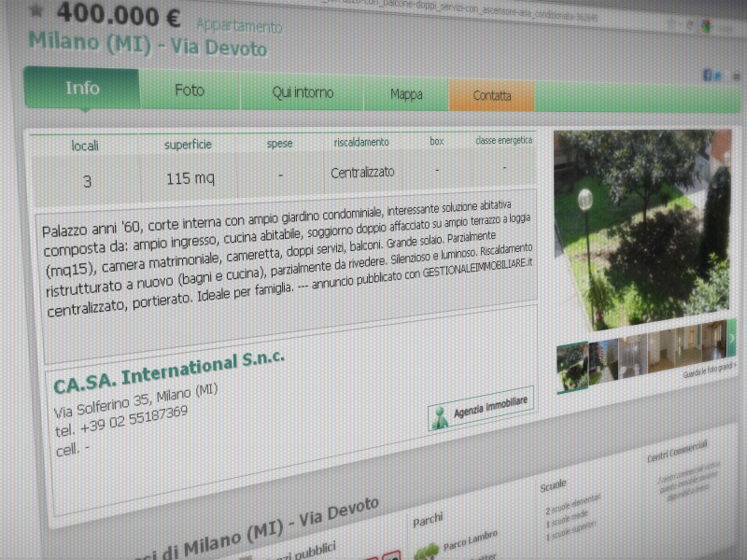The width and height of the screenshot is (747, 560).
Task: Share listing via Twitter icon
Action: (x=717, y=76)
